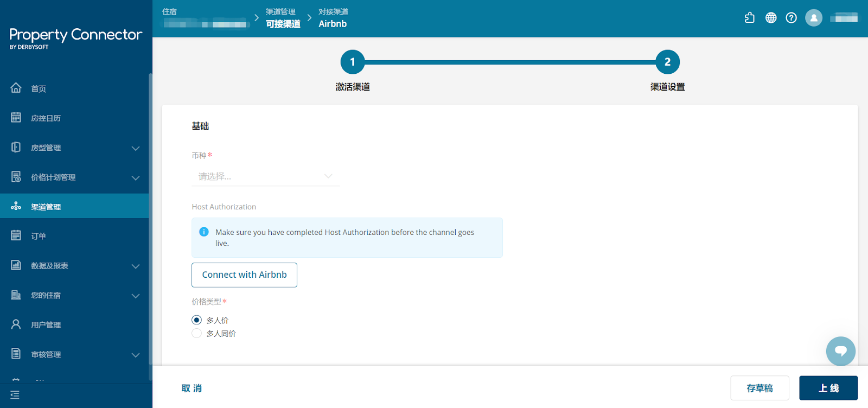Click the 您的住宿 building icon
The image size is (868, 408).
(16, 295)
